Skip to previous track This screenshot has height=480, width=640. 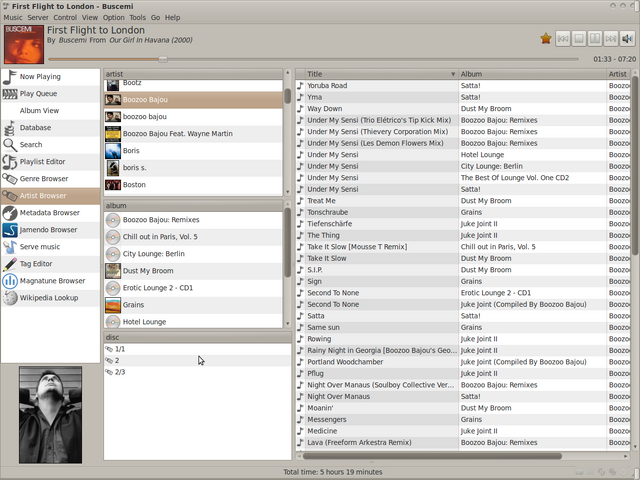point(563,39)
